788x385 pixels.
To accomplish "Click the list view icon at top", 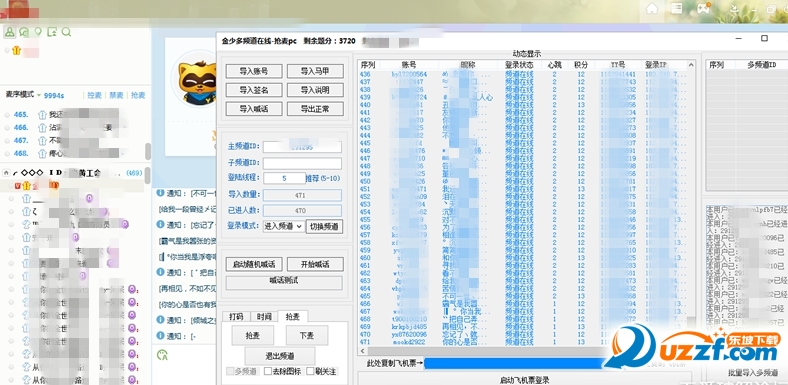I will [676, 9].
